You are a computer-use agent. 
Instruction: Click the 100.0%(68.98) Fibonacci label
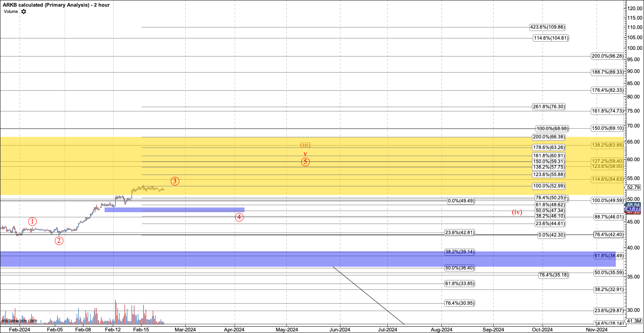pos(552,129)
